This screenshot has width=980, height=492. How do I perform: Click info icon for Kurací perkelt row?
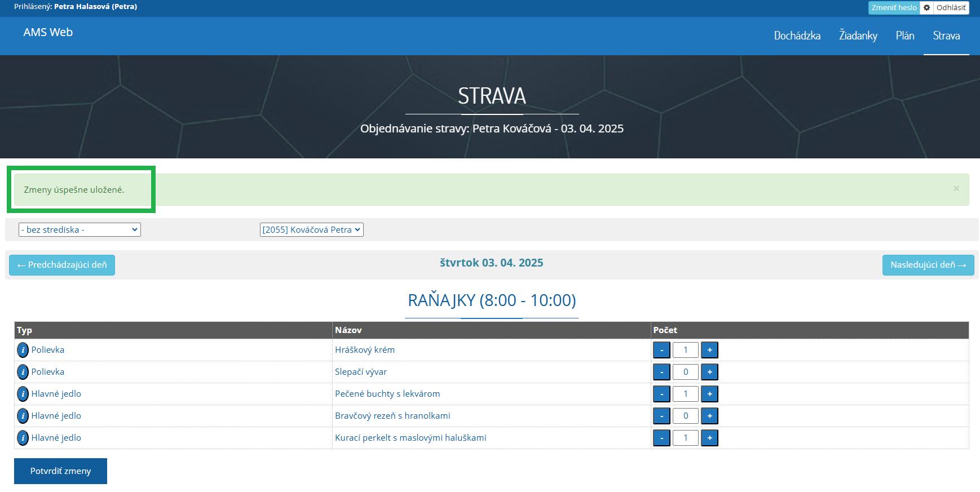click(x=23, y=438)
